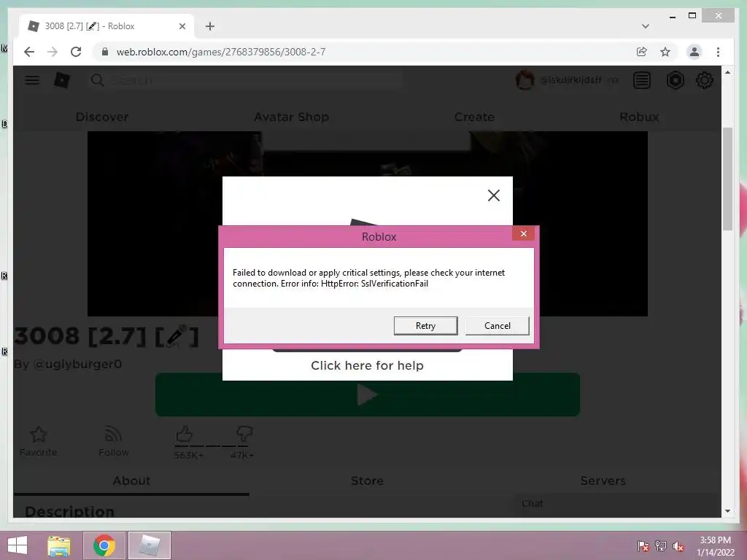Close the pink Roblox error dialog
747x560 pixels.
coord(523,233)
